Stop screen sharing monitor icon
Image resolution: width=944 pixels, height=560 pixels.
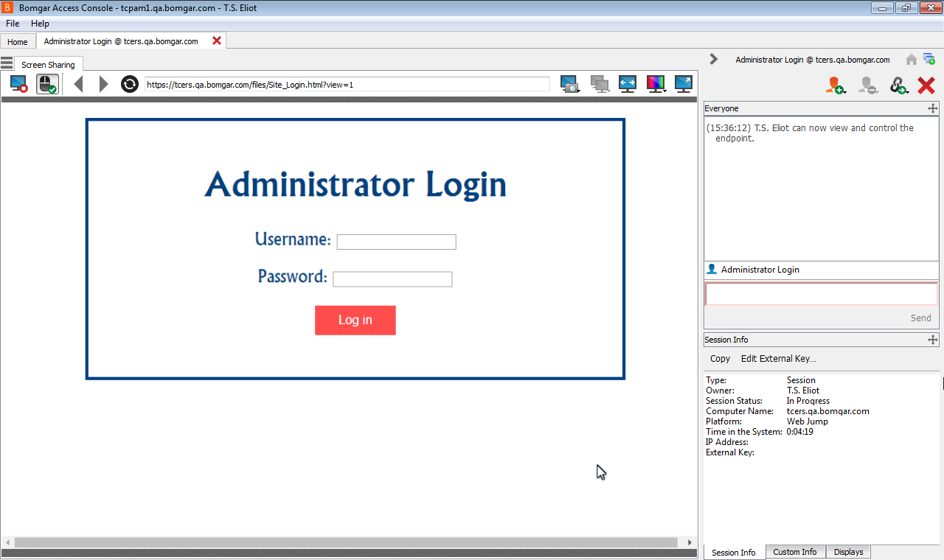click(19, 84)
